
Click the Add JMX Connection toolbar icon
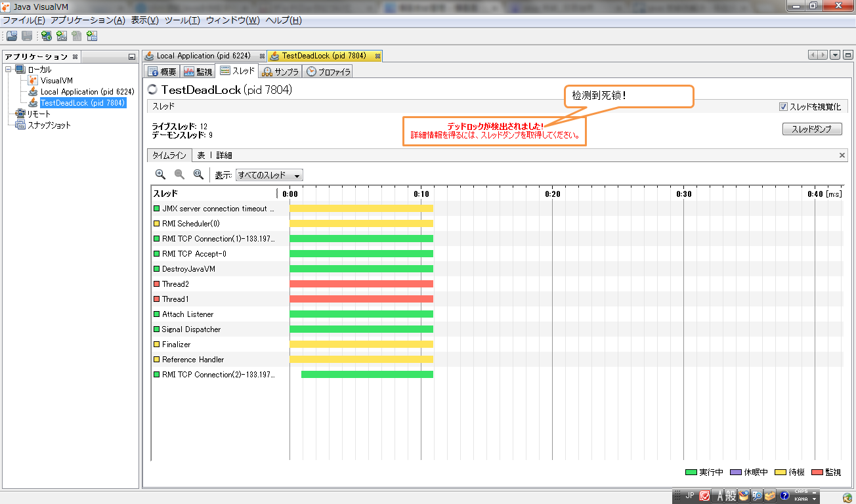pos(62,36)
